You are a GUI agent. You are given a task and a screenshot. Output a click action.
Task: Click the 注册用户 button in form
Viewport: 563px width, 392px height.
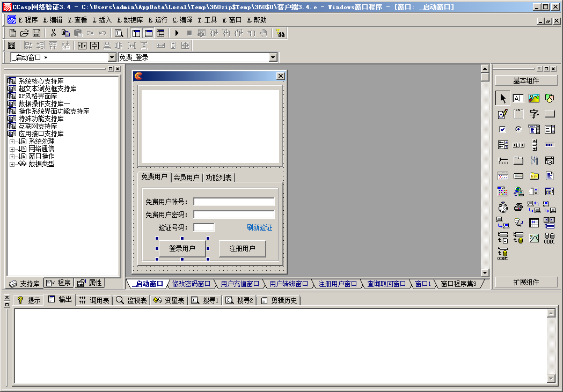pyautogui.click(x=242, y=249)
